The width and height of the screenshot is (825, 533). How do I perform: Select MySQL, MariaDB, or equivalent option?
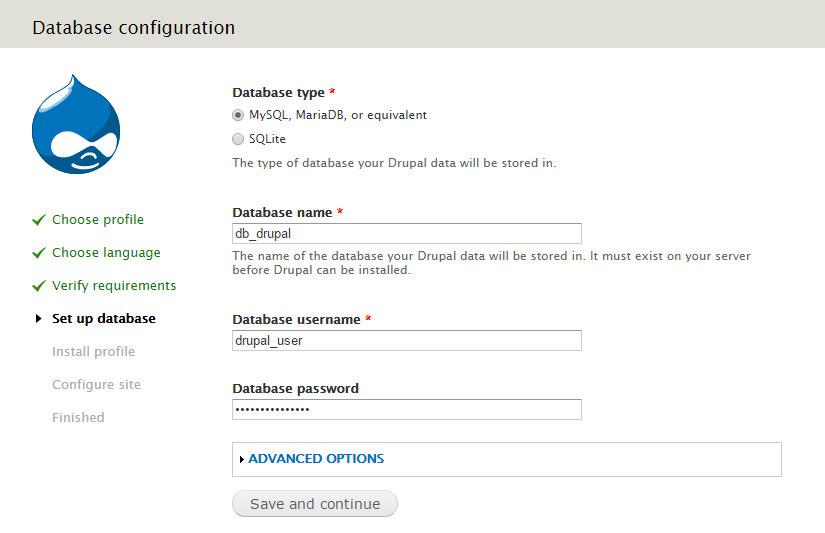click(238, 115)
